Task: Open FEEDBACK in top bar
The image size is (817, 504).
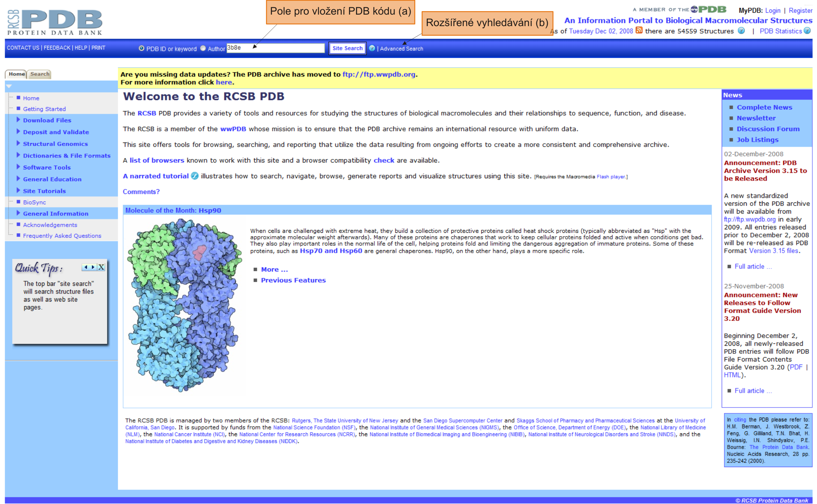Action: pos(57,48)
